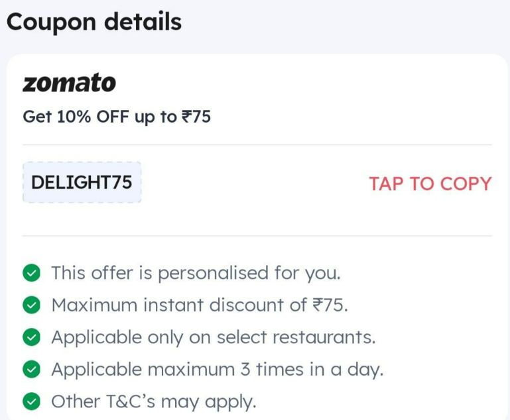Click the Coupon details heading
510x420 pixels.
click(x=94, y=22)
